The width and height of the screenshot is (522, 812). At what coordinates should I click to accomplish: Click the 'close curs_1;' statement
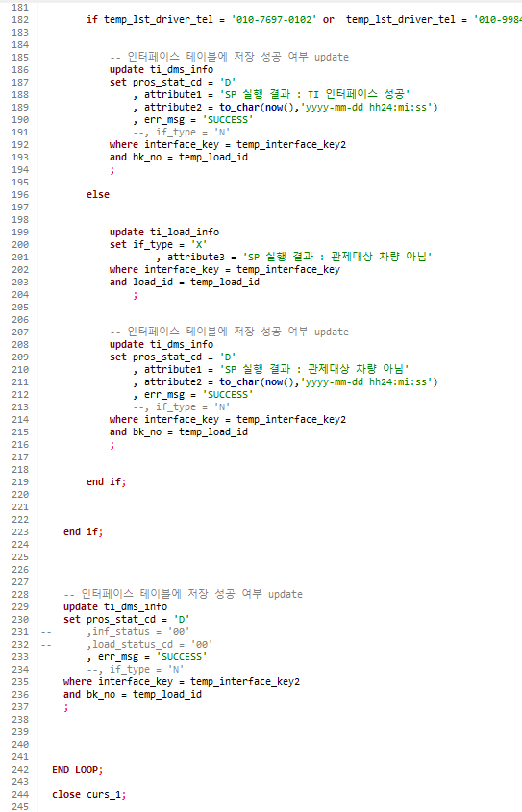coord(89,795)
